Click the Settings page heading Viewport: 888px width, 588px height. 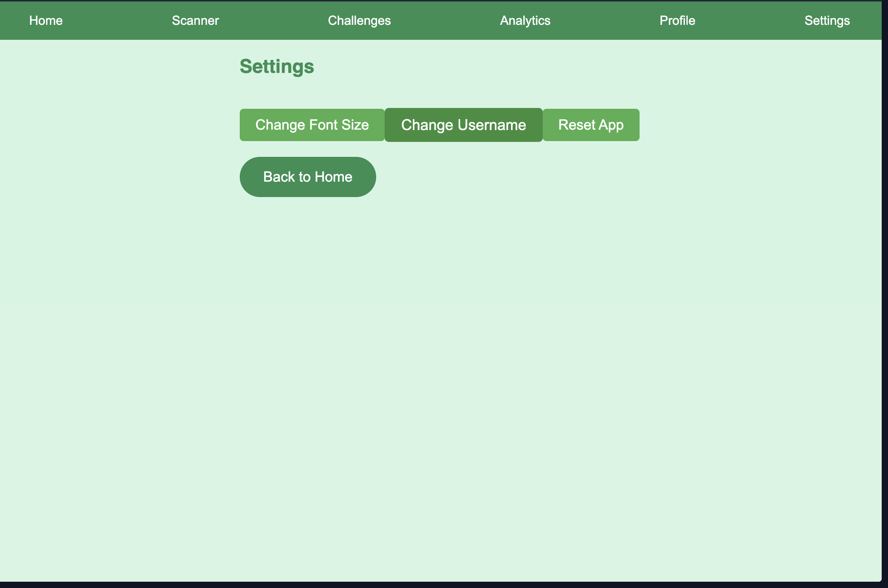coord(277,66)
